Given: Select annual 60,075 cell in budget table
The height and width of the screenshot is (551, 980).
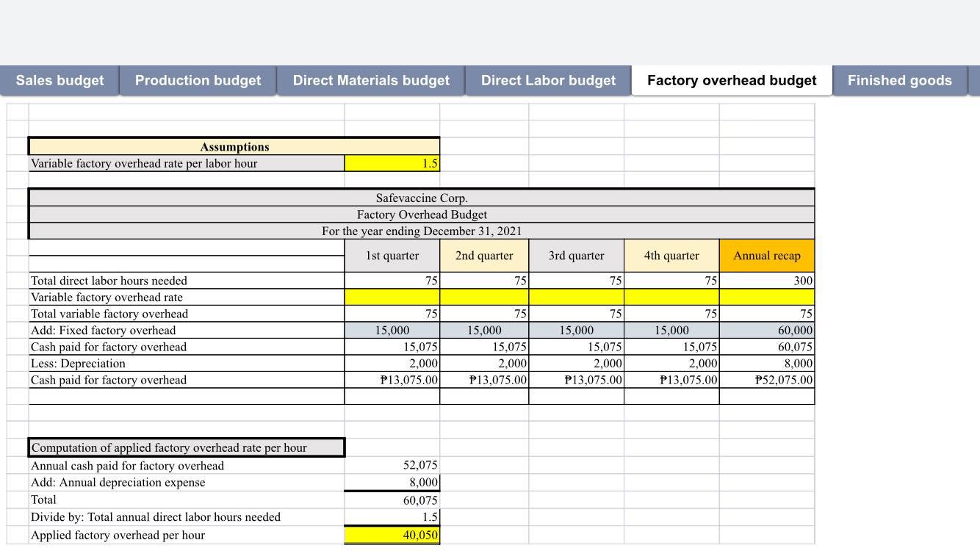Looking at the screenshot, I should (767, 347).
